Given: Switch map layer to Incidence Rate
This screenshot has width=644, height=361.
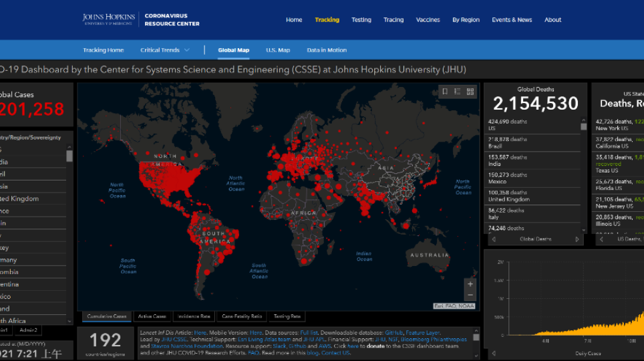Looking at the screenshot, I should (192, 316).
